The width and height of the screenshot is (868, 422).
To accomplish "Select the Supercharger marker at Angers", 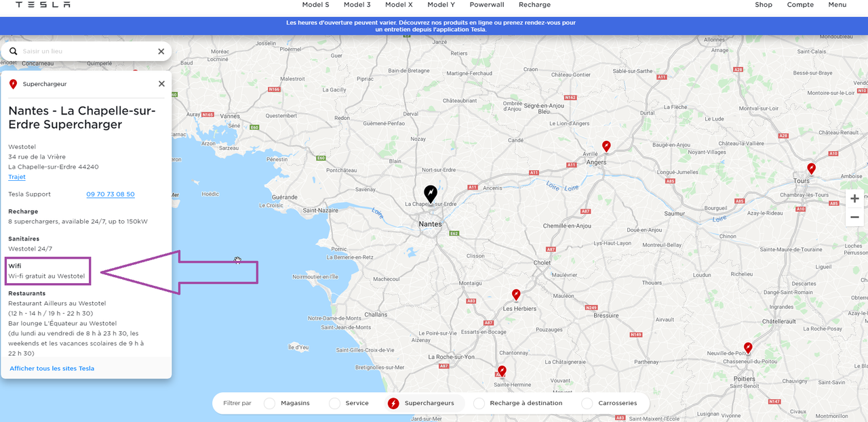I will [606, 146].
